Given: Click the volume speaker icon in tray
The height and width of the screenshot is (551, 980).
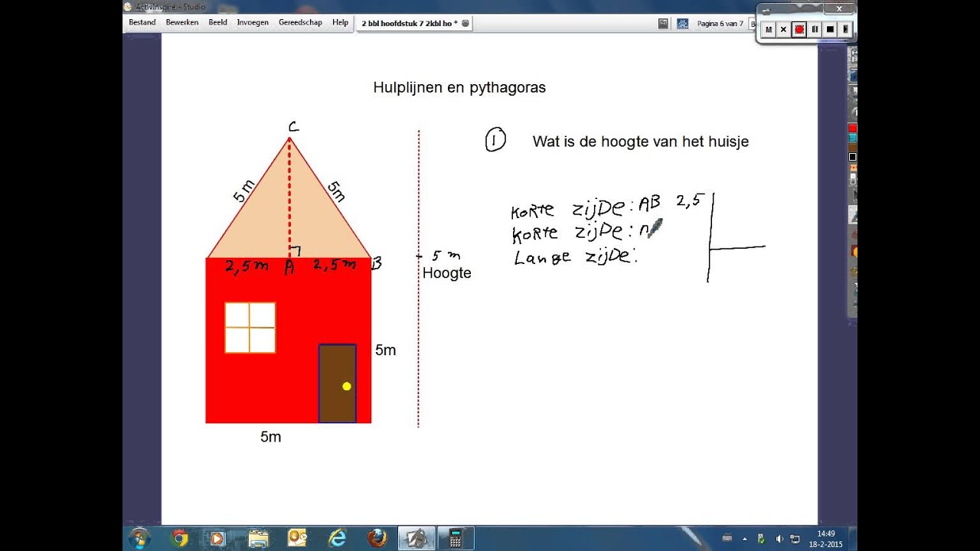Looking at the screenshot, I should (x=779, y=539).
